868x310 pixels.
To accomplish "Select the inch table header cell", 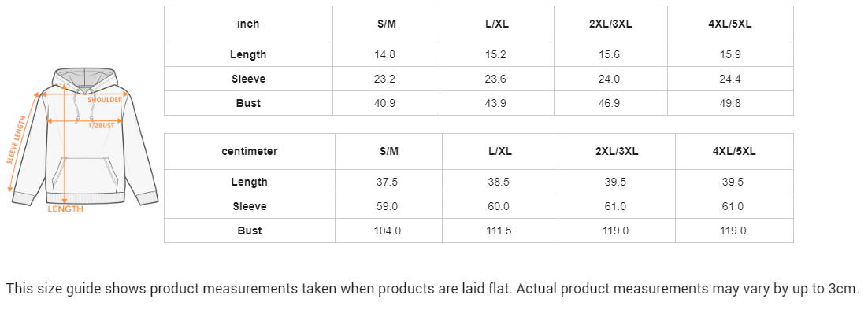I will pyautogui.click(x=249, y=24).
